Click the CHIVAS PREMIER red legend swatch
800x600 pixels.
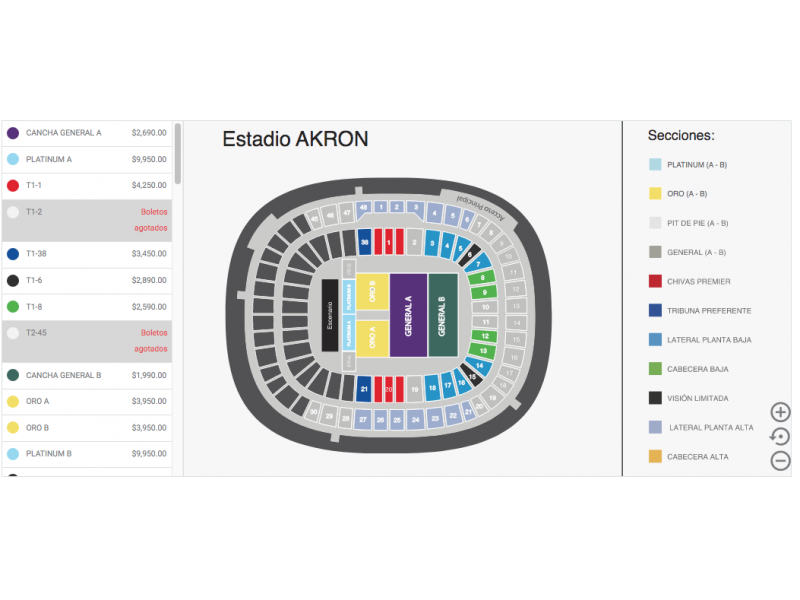pyautogui.click(x=655, y=281)
